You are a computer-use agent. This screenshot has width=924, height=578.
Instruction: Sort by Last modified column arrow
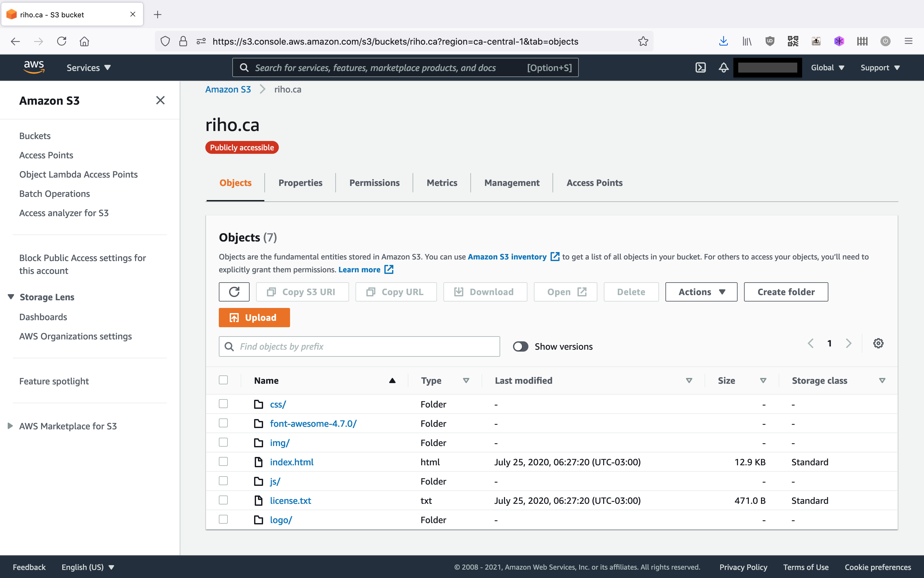pos(689,381)
